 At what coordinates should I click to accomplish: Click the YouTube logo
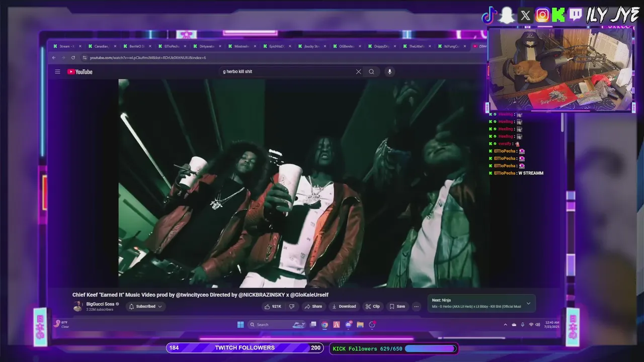[x=80, y=72]
